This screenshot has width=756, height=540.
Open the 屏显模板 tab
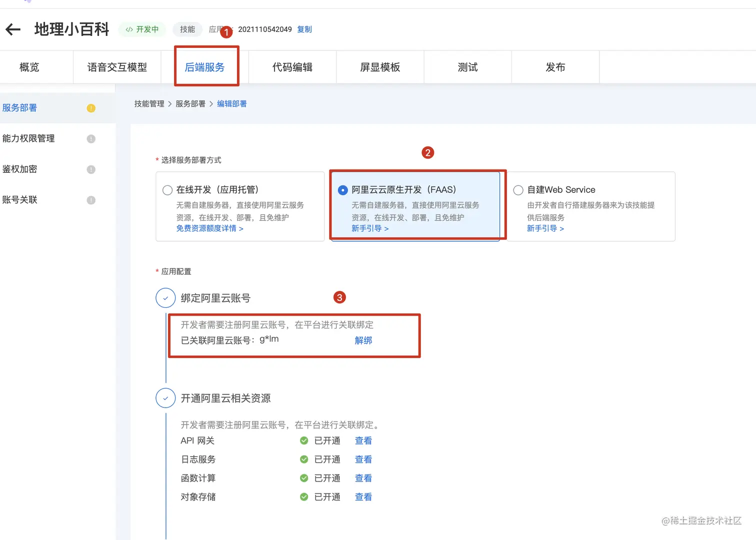[x=380, y=67]
